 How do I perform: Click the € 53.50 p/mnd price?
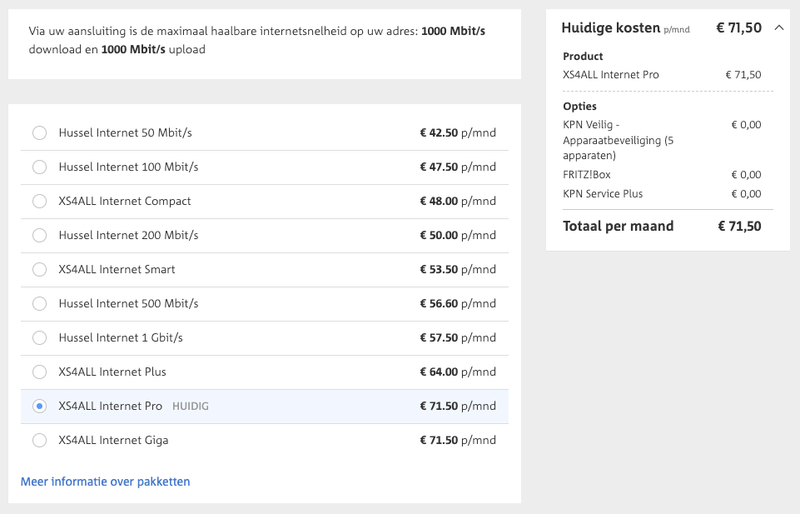click(458, 270)
